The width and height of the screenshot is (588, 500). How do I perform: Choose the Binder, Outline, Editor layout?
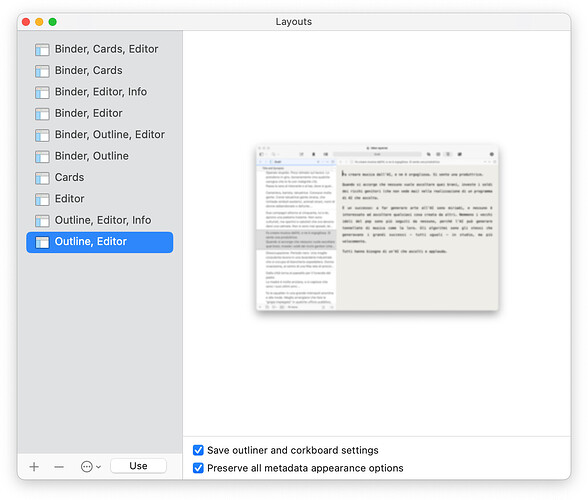coord(100,135)
